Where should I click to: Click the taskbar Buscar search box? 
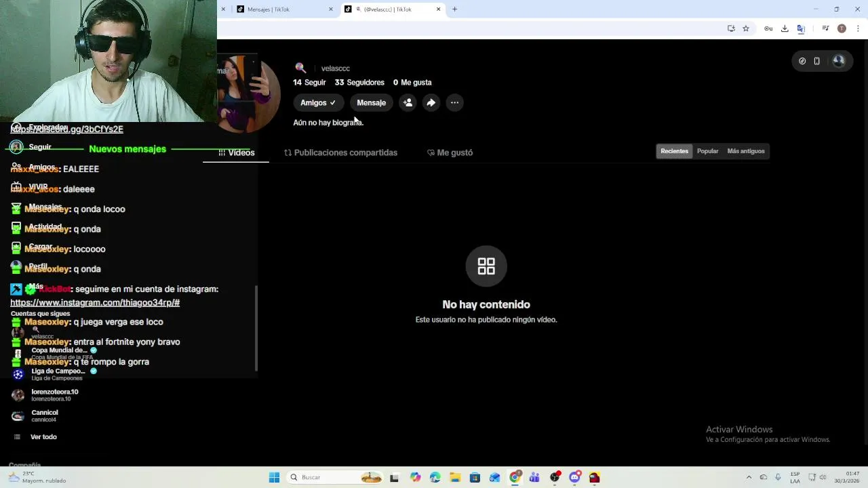(x=336, y=477)
